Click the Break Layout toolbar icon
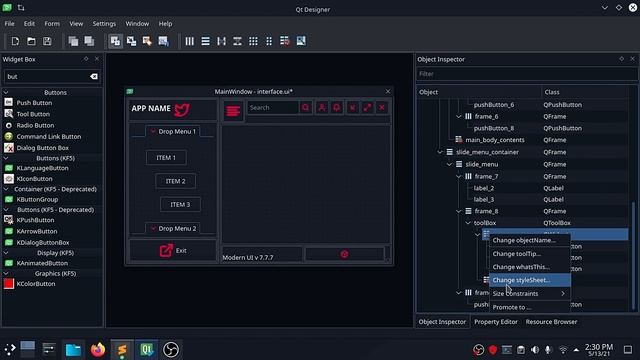Viewport: 640px width, 360px height. click(x=285, y=41)
